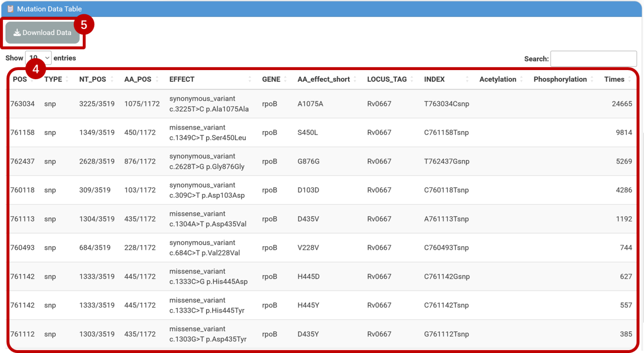Select row with S450L mutation

(308, 133)
